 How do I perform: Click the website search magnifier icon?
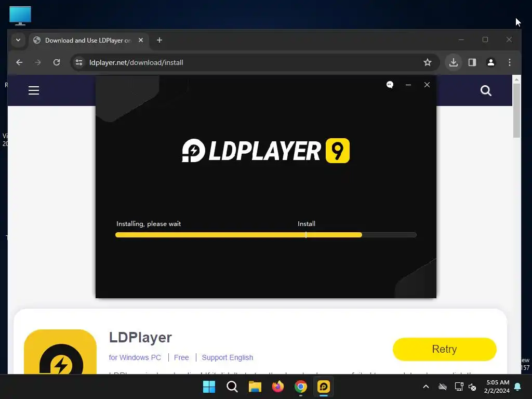click(x=486, y=90)
